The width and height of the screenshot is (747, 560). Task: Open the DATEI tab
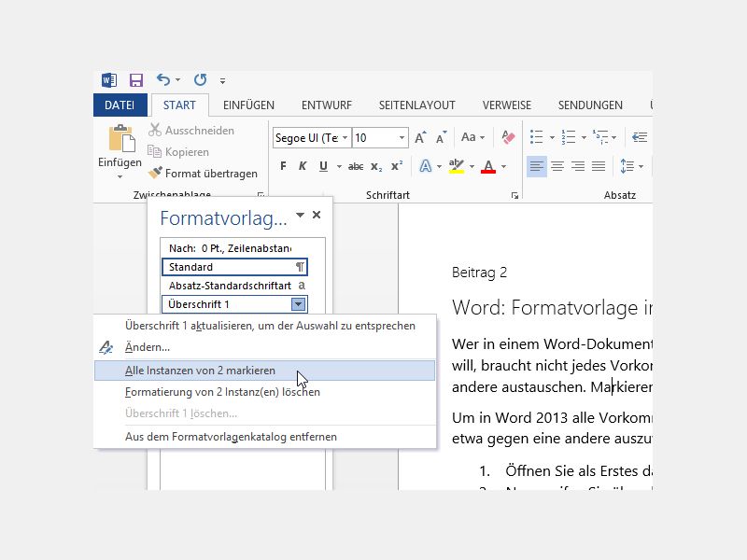(x=120, y=105)
